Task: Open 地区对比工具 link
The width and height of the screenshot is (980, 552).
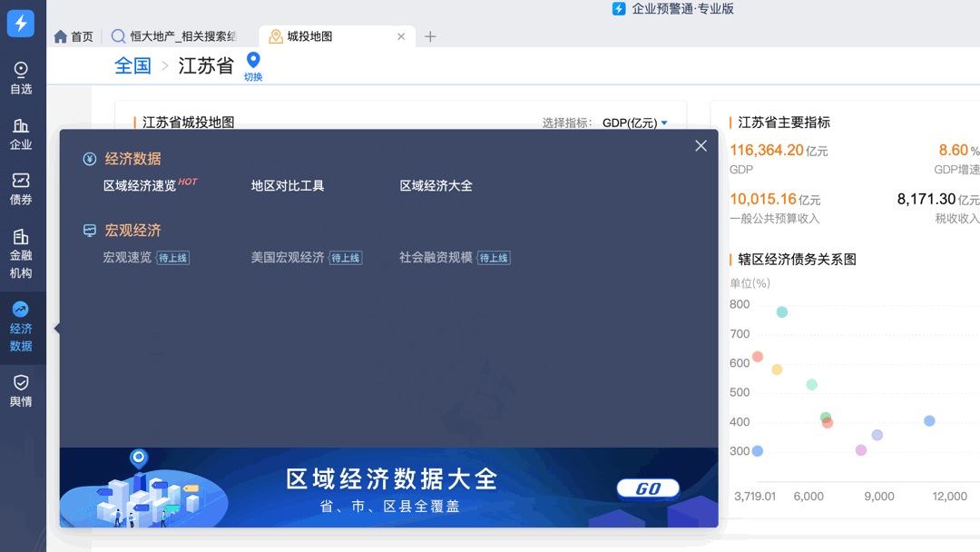Action: (x=288, y=186)
